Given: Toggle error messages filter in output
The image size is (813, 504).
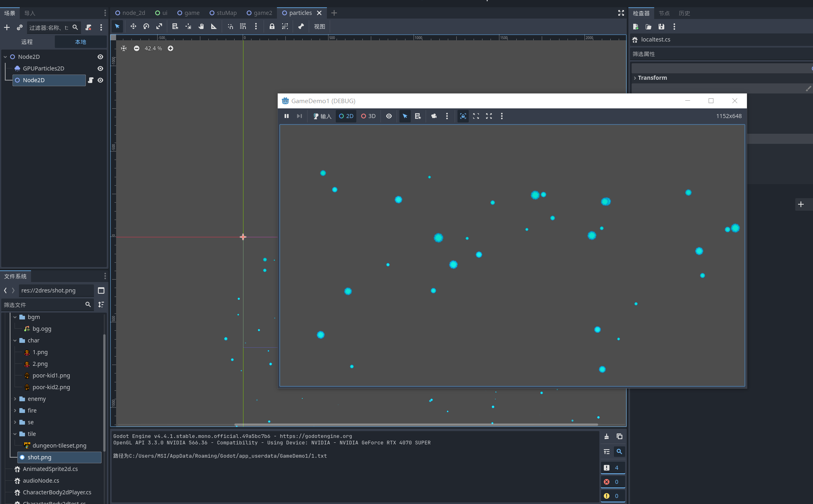Looking at the screenshot, I should point(612,482).
